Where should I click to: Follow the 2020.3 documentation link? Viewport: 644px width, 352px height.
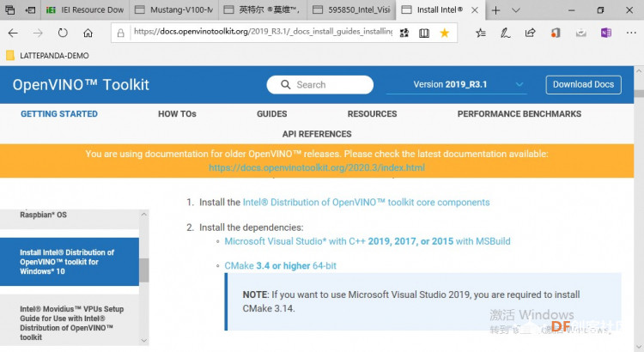(x=317, y=167)
